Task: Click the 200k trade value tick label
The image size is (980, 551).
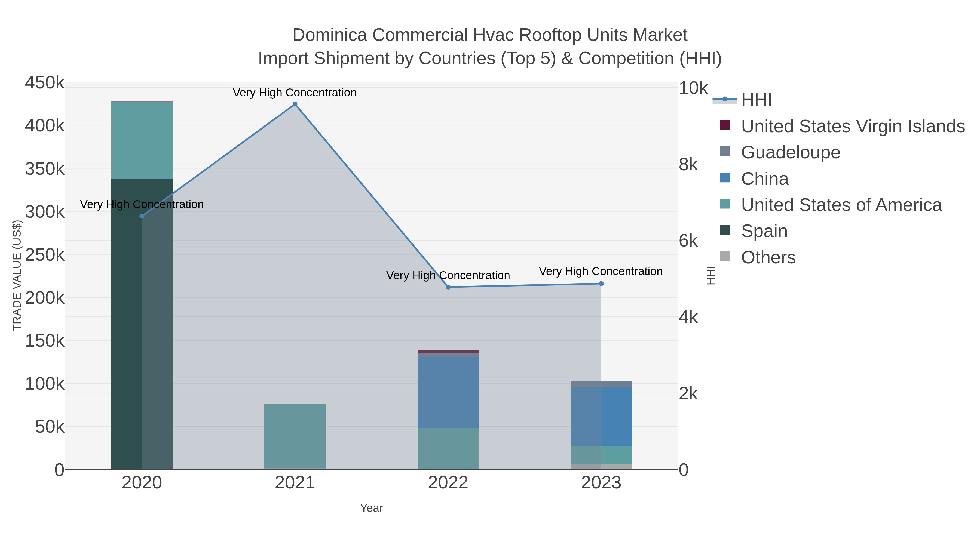Action: click(45, 298)
